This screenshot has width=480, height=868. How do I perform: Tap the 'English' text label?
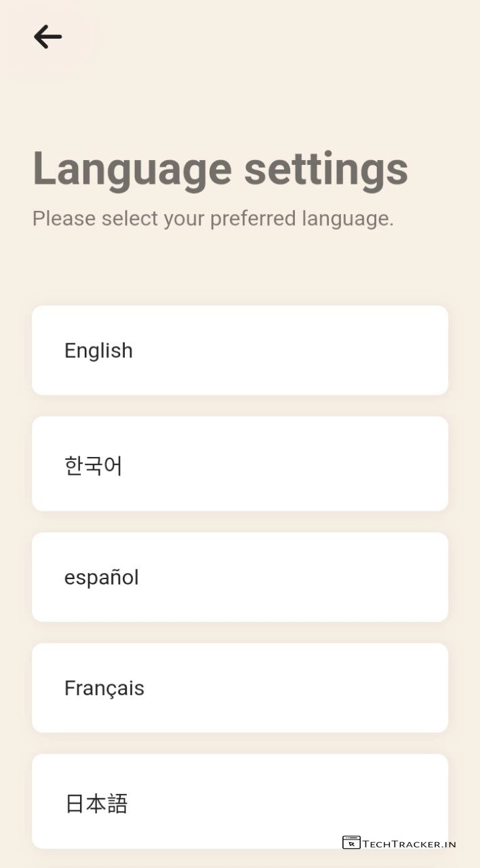pos(98,351)
